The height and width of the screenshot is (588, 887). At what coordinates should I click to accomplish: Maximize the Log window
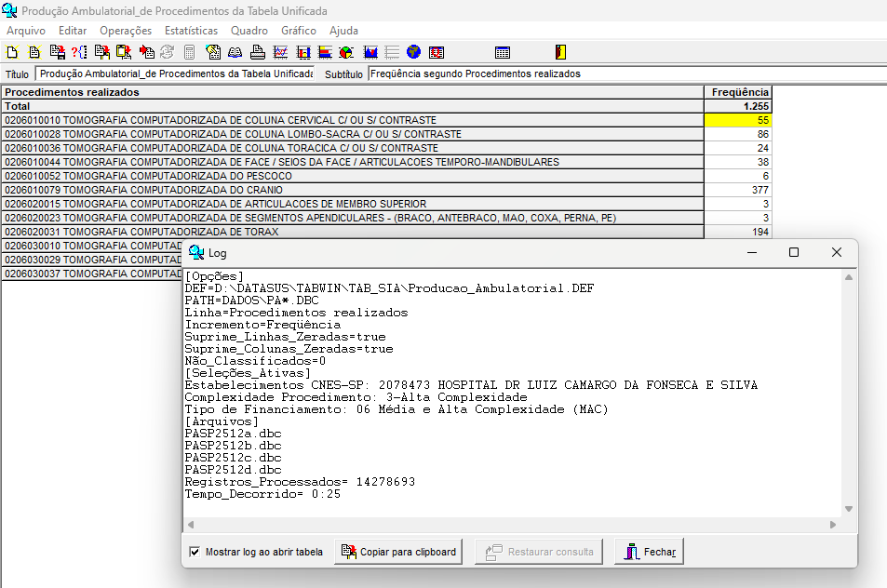(794, 252)
